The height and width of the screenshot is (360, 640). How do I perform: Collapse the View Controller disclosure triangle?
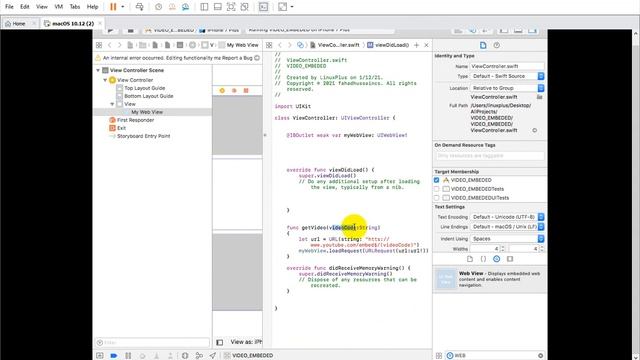(x=105, y=80)
